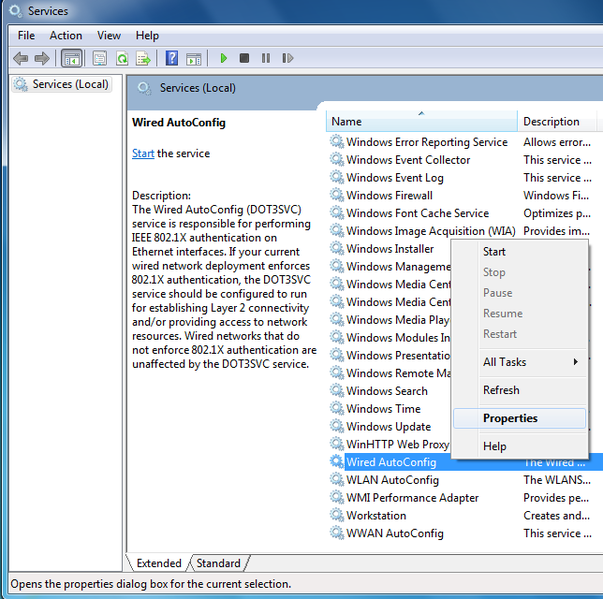
Task: Select Services (Local) in the console tree
Action: (x=62, y=84)
